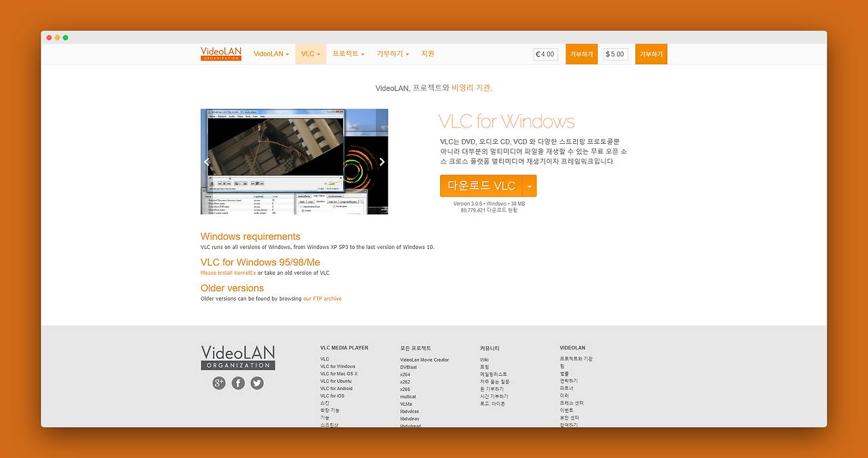Go to next screenshot with right carousel arrow
This screenshot has height=458, width=868.
382,161
